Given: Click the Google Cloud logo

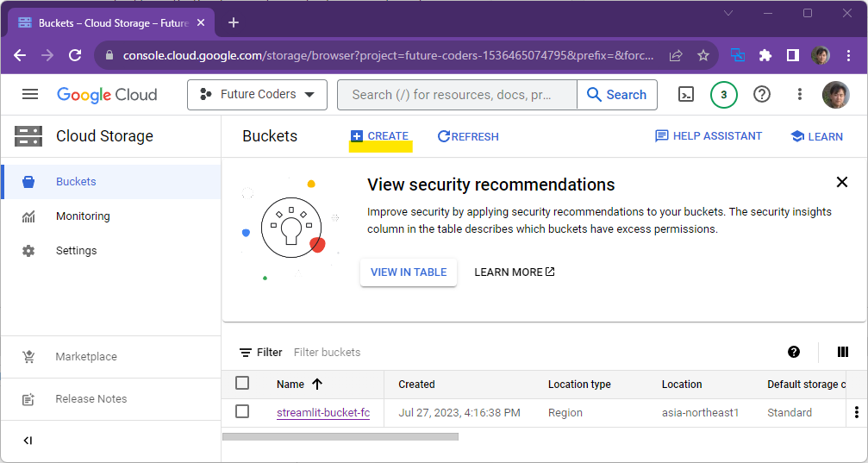Looking at the screenshot, I should click(x=107, y=95).
